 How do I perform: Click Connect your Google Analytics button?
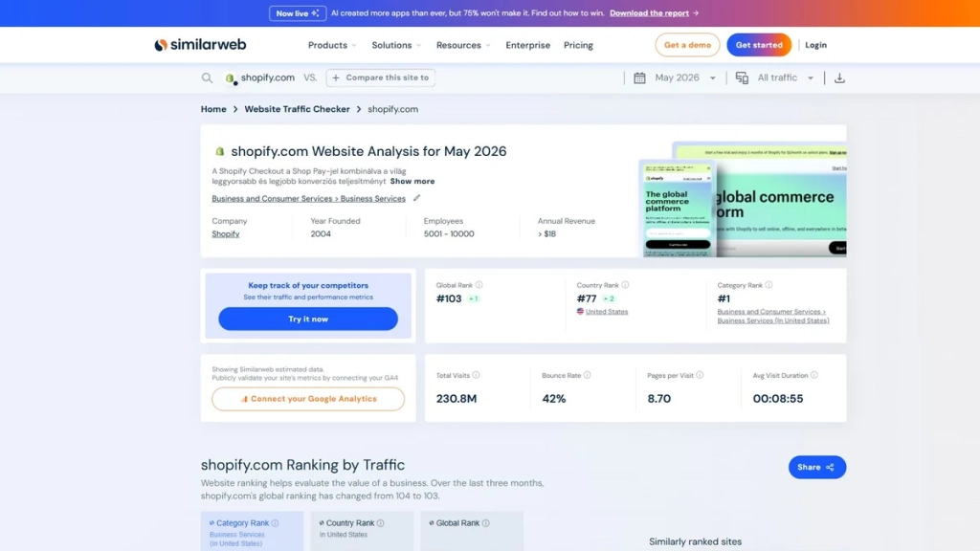pos(308,399)
